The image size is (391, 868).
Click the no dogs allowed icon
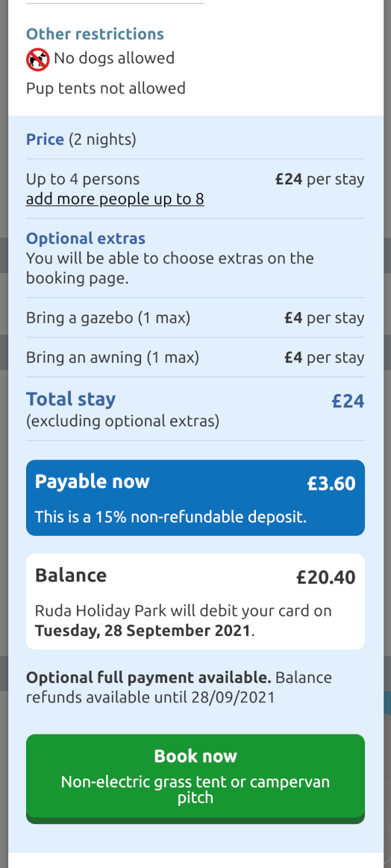[x=37, y=59]
